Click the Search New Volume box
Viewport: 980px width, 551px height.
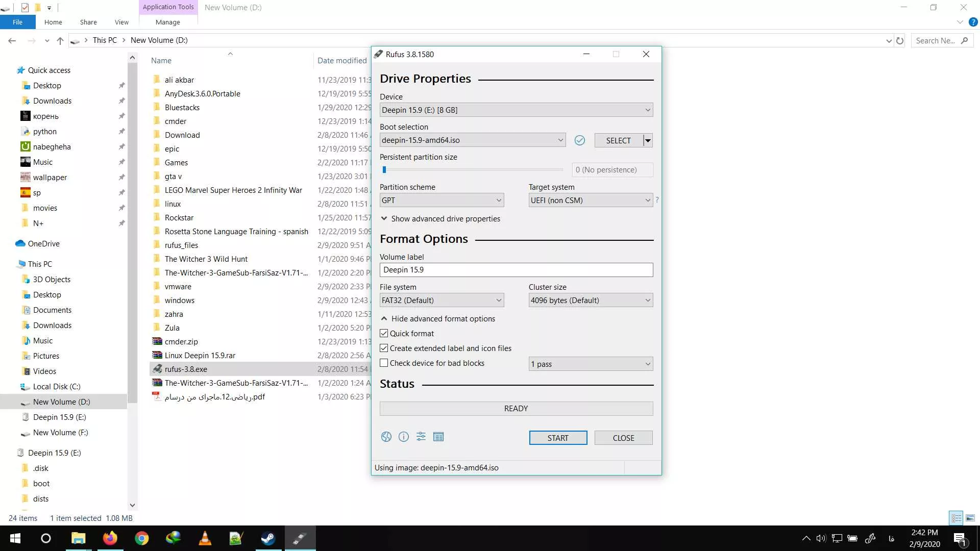pos(941,40)
